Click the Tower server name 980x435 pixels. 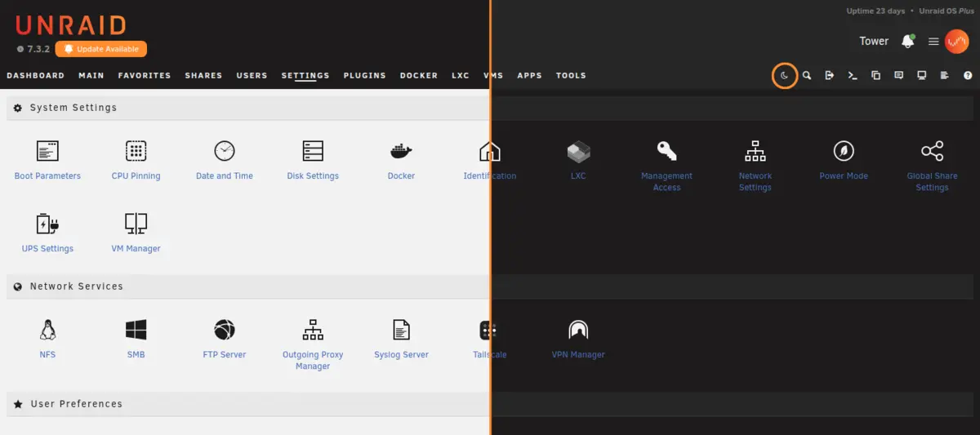tap(874, 41)
